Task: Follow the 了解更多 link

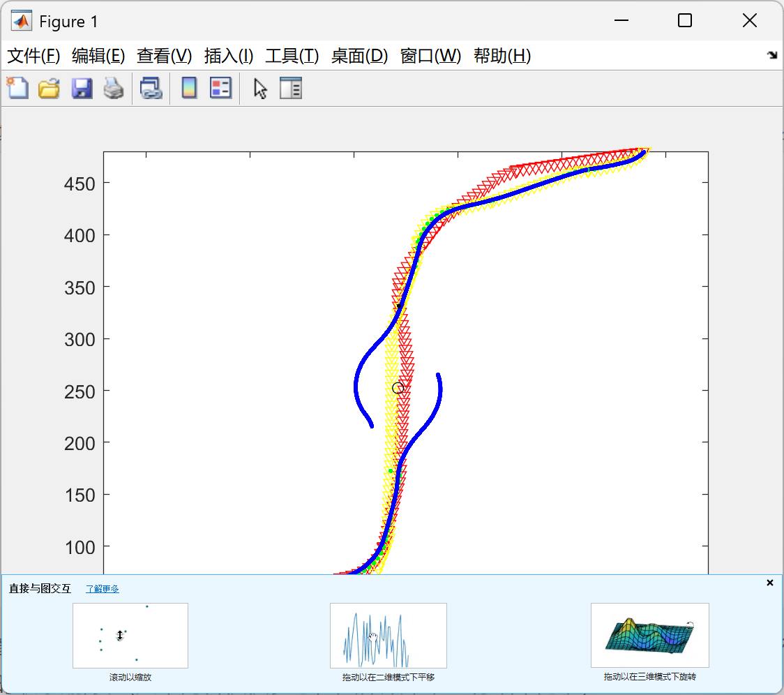Action: tap(102, 589)
